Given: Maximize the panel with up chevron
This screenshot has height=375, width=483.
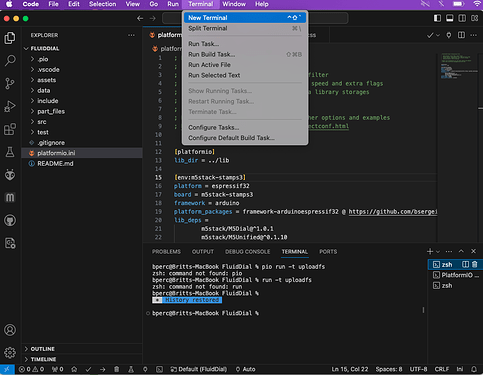Looking at the screenshot, I should click(461, 251).
